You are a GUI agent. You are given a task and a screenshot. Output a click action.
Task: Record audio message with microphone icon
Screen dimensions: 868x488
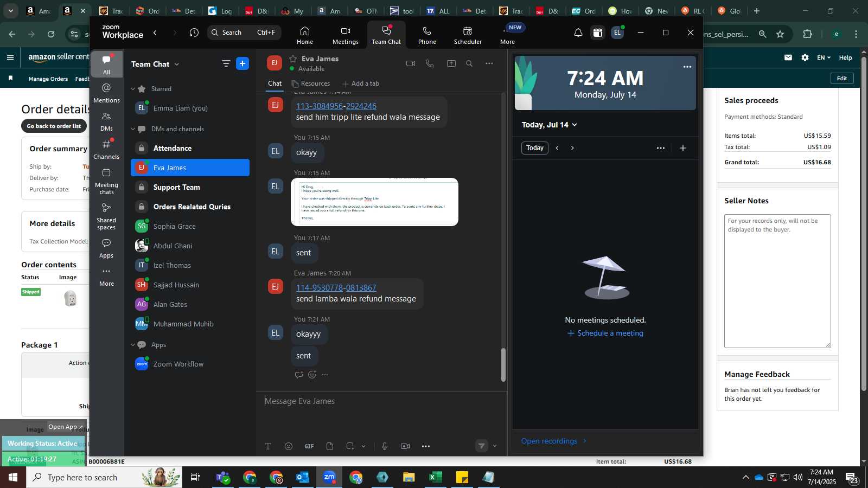coord(385,446)
